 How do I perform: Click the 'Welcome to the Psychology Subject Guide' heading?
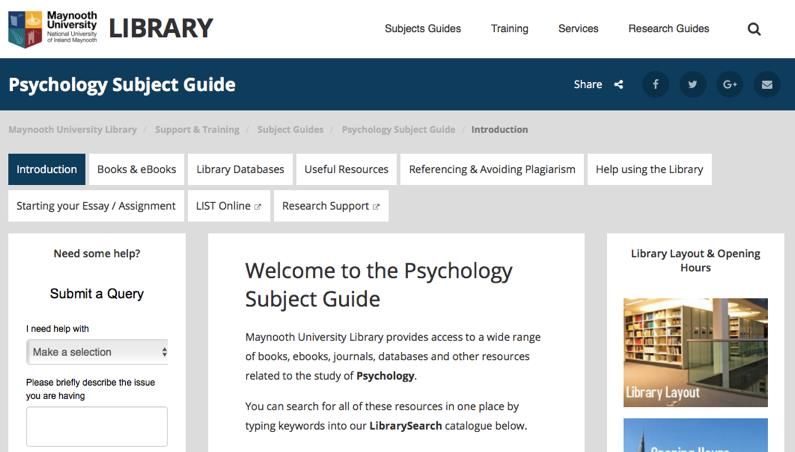[379, 285]
